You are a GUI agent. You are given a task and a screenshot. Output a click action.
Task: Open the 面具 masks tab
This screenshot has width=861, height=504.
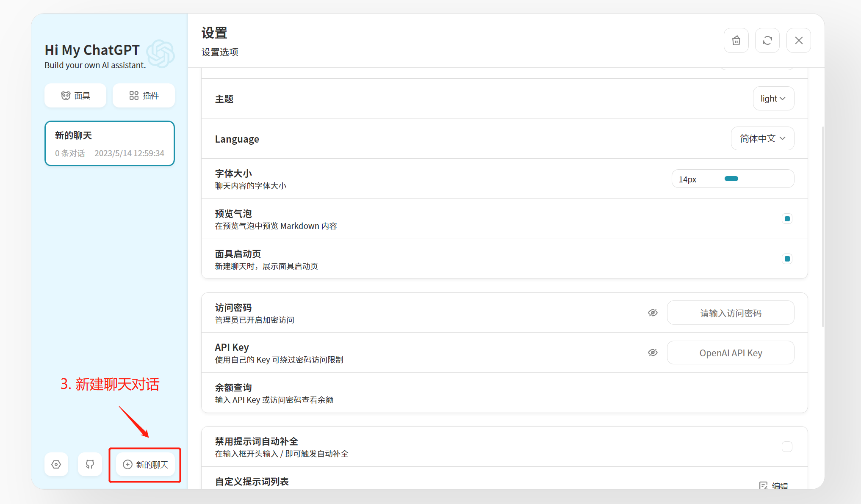[75, 96]
